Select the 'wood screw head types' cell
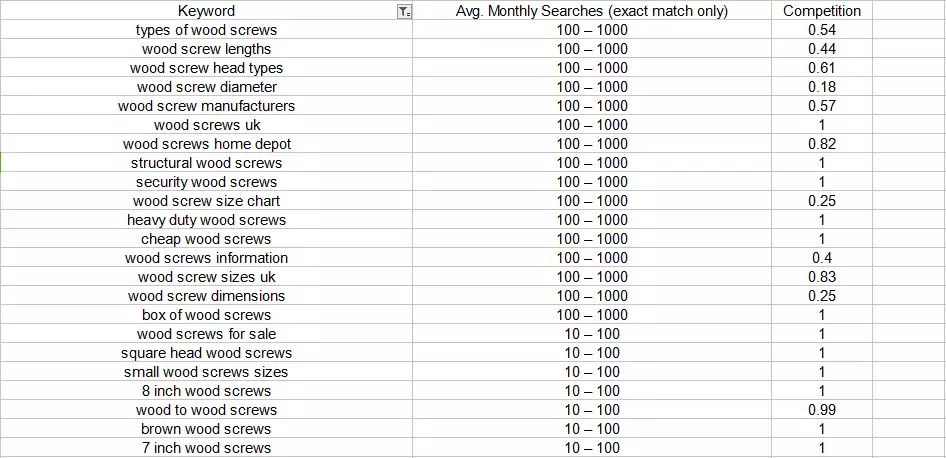The image size is (946, 458). click(206, 68)
